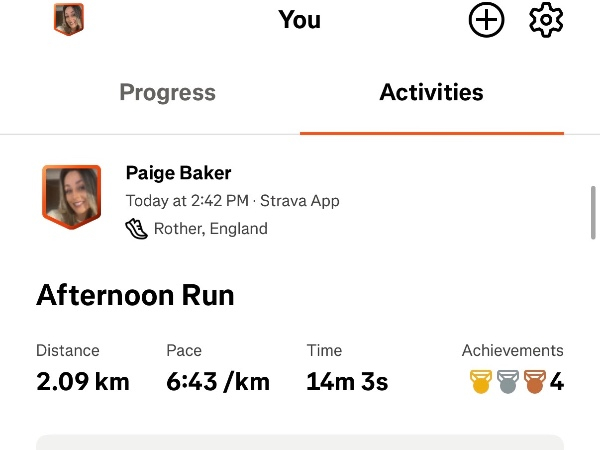Select the silver medal achievement icon
The width and height of the screenshot is (600, 450).
508,381
